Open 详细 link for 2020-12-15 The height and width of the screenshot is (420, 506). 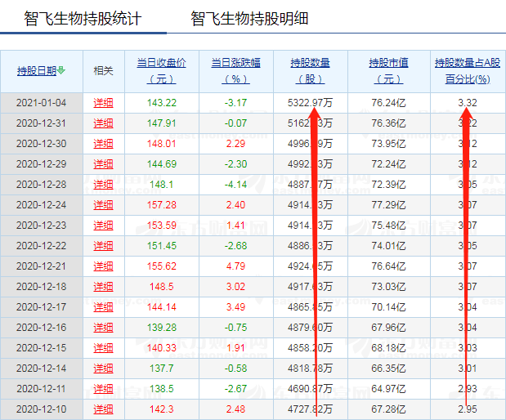(103, 348)
